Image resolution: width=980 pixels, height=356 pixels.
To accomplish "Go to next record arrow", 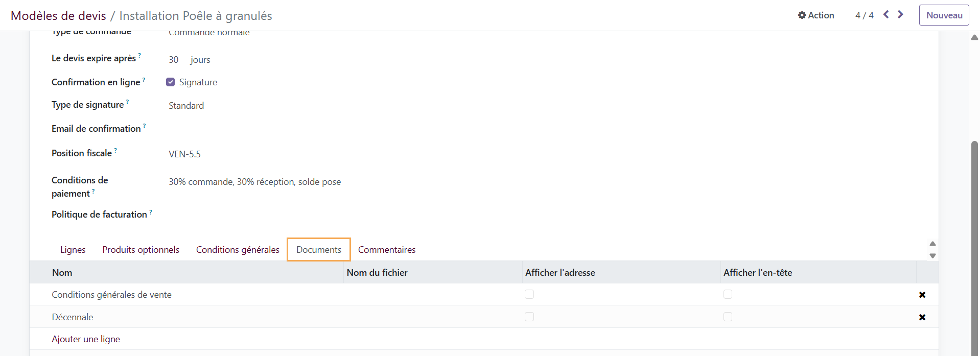I will pos(900,15).
